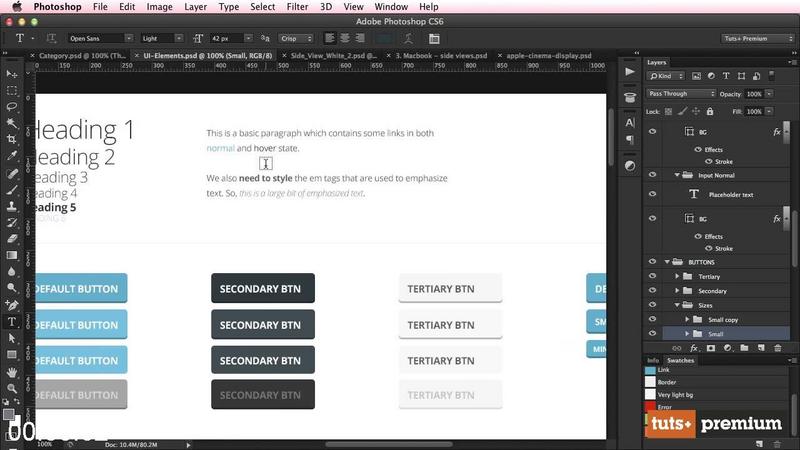Open the Filter menu
This screenshot has width=800, height=450.
pyautogui.click(x=297, y=7)
